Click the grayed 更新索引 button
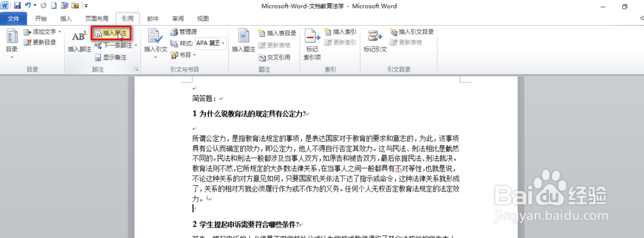 click(x=340, y=42)
